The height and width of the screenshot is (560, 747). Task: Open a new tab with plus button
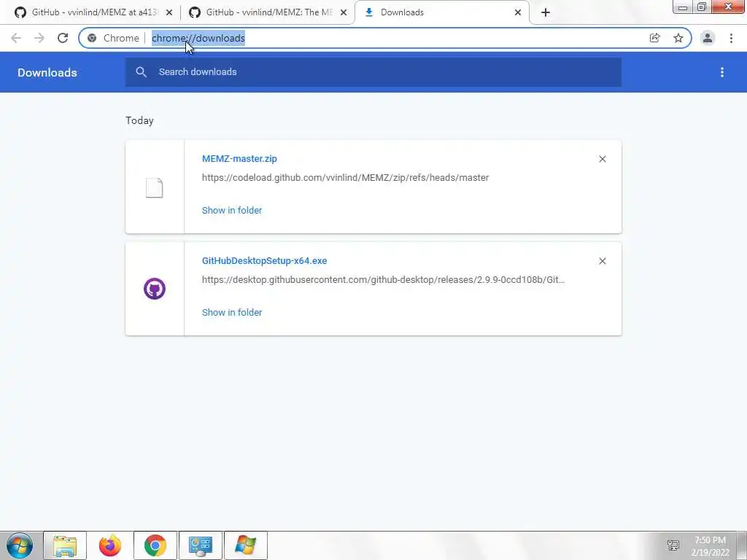coord(546,12)
